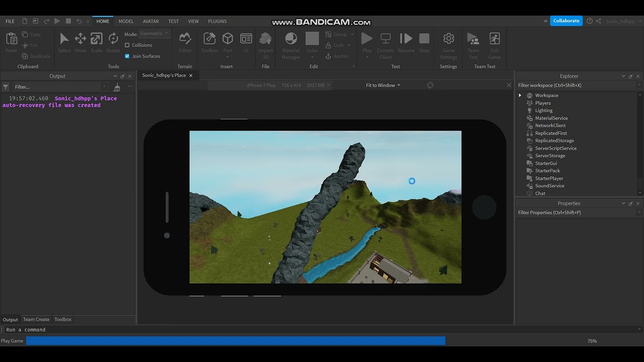The height and width of the screenshot is (362, 644).
Task: Switch to the PLUGINS ribbon tab
Action: coord(217,21)
